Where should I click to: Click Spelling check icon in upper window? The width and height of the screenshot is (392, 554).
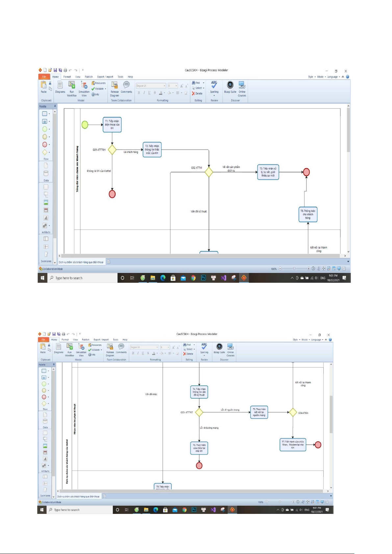click(x=214, y=85)
